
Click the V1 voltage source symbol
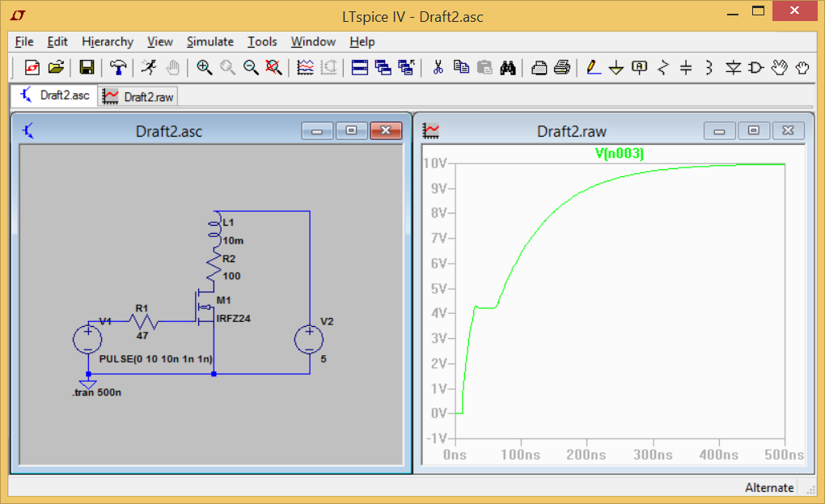click(x=87, y=339)
